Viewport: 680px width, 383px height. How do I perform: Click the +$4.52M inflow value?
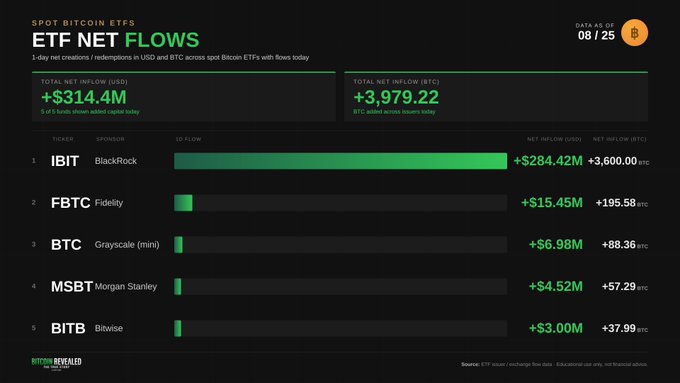pyautogui.click(x=556, y=286)
